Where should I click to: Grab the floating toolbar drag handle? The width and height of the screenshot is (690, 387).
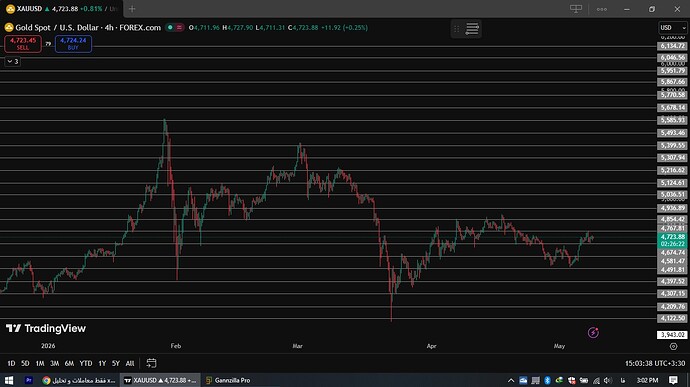456,29
